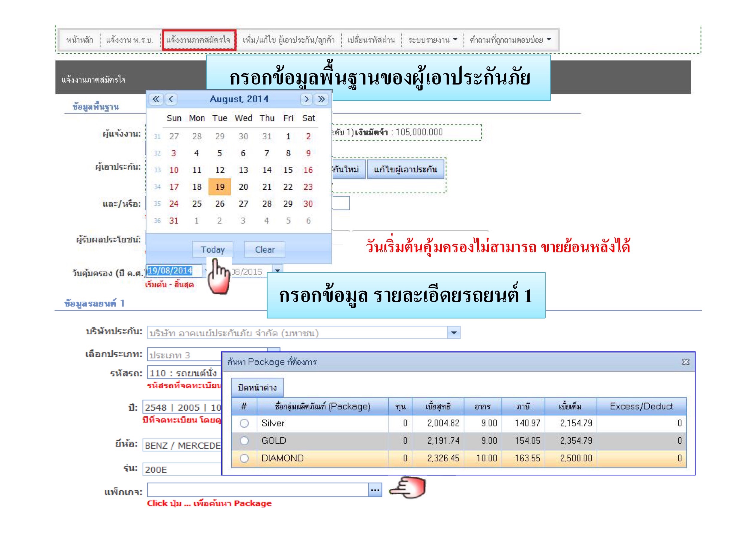Expand the คำถามที่ถูกถามตอบบ่อย menu
The image size is (756, 535).
(x=510, y=40)
